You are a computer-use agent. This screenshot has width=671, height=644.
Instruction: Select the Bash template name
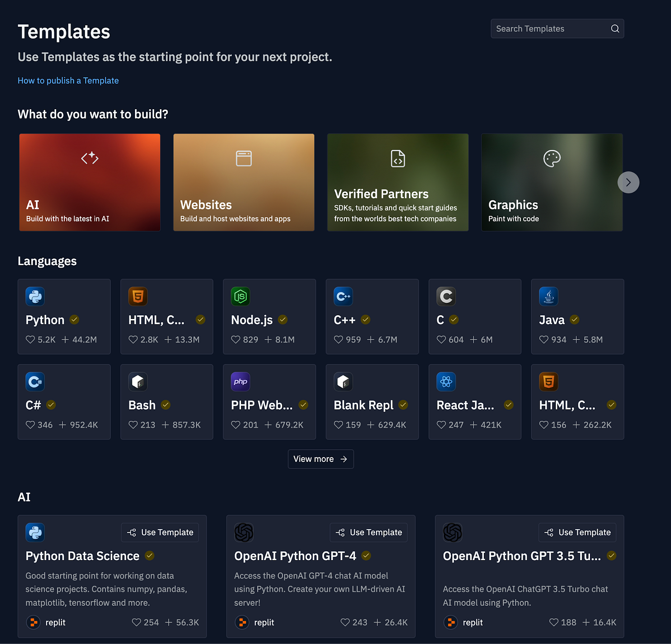click(x=142, y=405)
